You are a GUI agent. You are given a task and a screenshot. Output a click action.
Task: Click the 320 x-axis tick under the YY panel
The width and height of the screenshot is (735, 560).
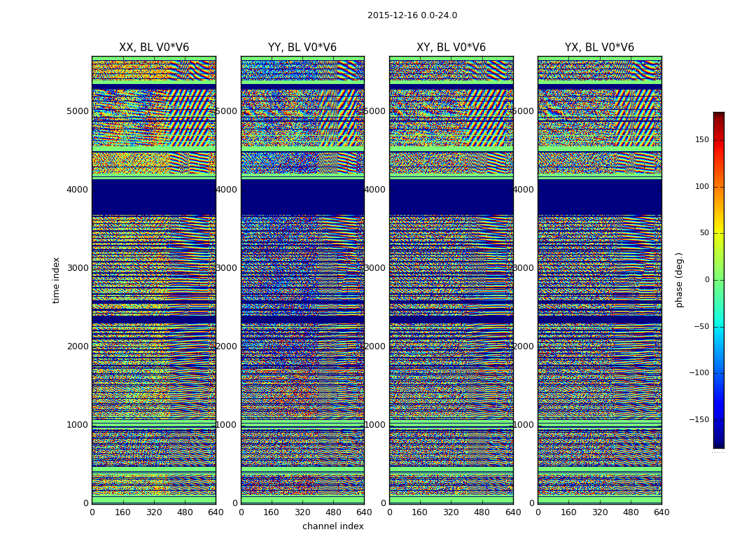[302, 512]
